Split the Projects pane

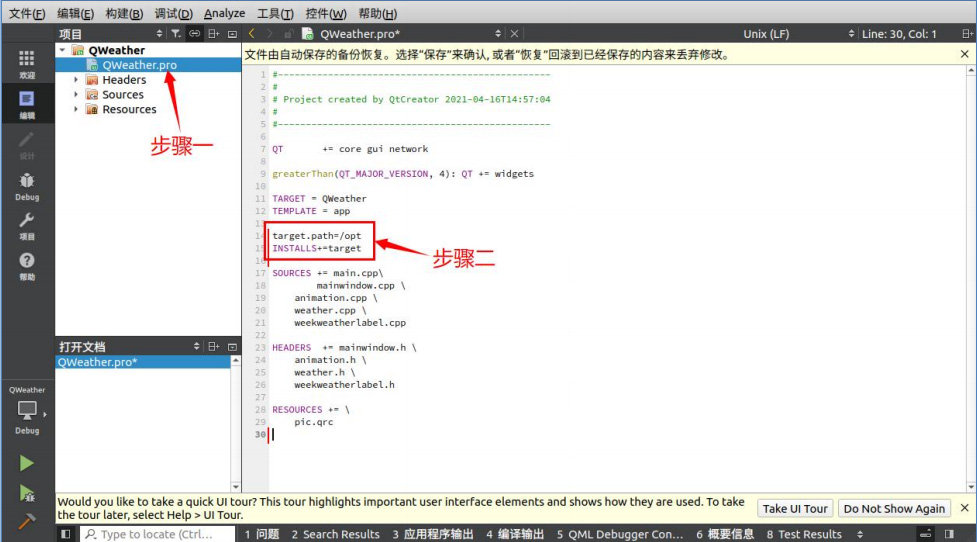213,34
